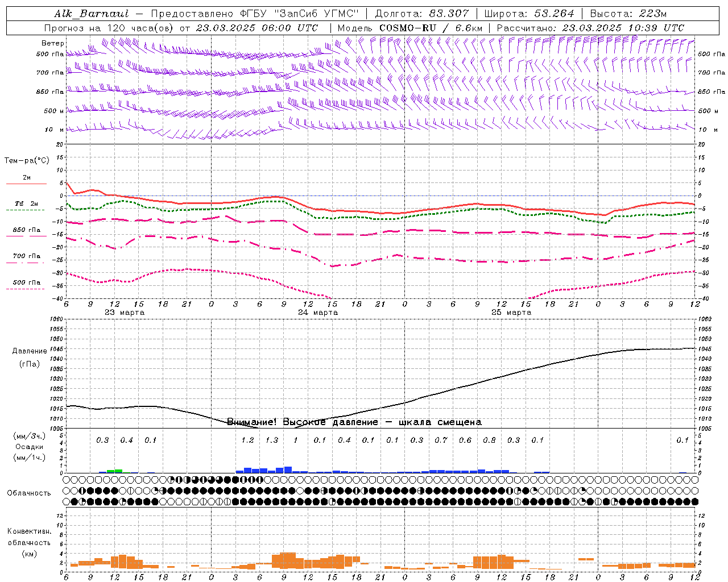Click the '(км)' convective height unit label
The width and height of the screenshot is (728, 582).
point(30,553)
